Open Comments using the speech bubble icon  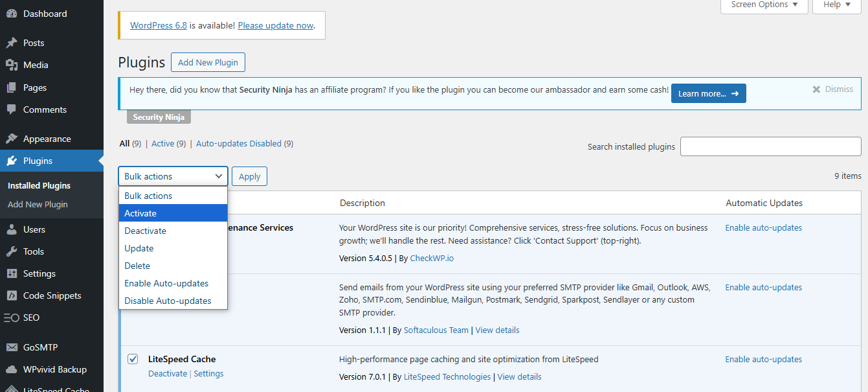12,110
